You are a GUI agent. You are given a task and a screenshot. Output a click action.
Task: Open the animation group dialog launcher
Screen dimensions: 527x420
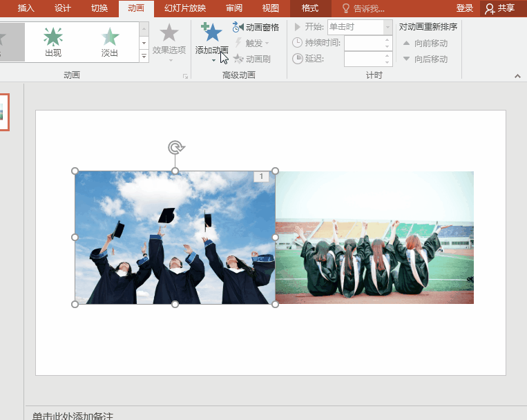pos(185,77)
